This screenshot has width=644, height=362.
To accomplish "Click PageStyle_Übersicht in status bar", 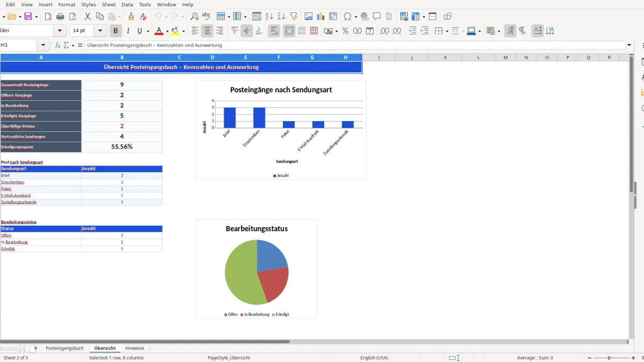I will coord(229,358).
